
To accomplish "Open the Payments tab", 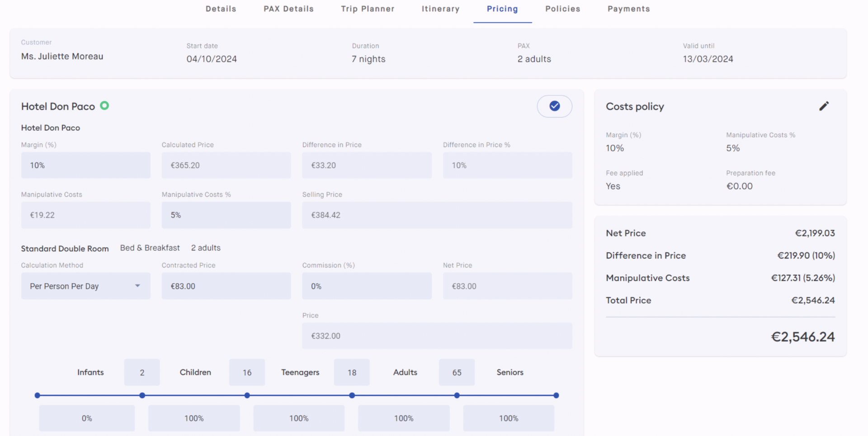I will 628,9.
